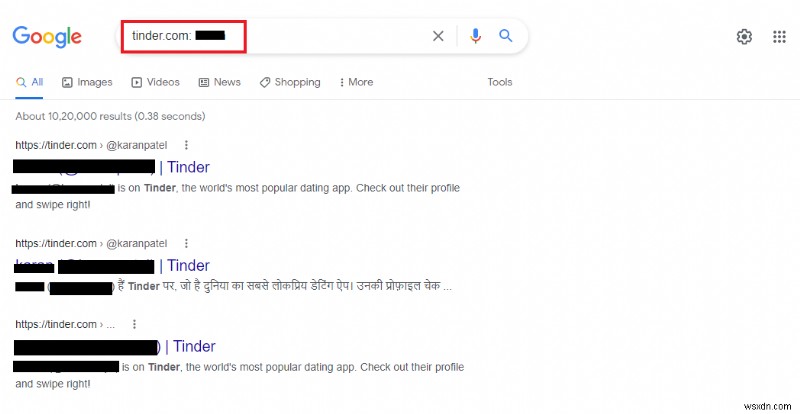Open options for third tinder.com result
This screenshot has width=800, height=414.
click(x=134, y=324)
